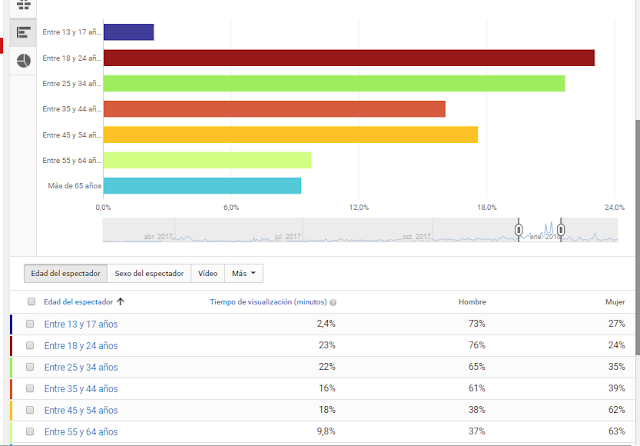
Task: Click the right handle on the timeline range
Action: [561, 231]
